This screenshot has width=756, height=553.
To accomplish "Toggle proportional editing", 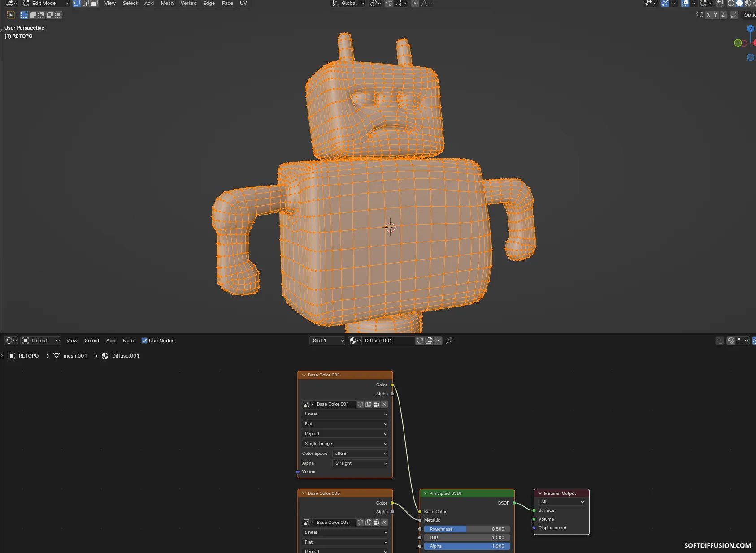I will pyautogui.click(x=415, y=3).
